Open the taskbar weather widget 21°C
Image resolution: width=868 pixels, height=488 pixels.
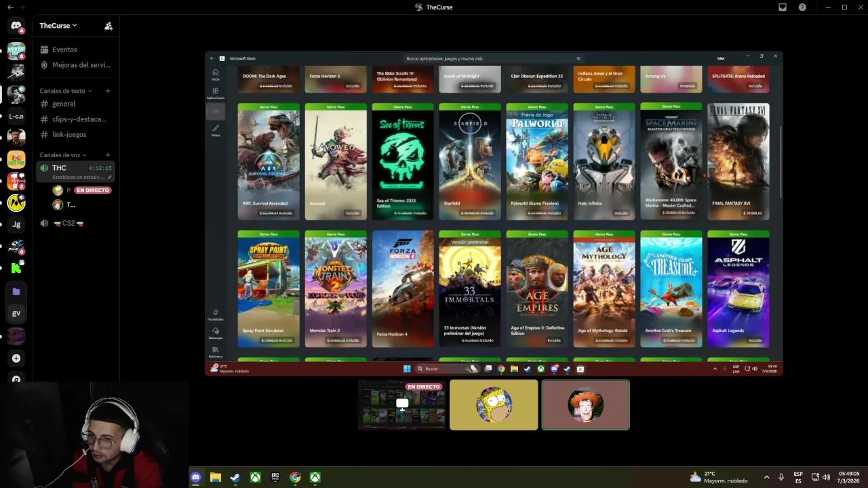tap(718, 477)
